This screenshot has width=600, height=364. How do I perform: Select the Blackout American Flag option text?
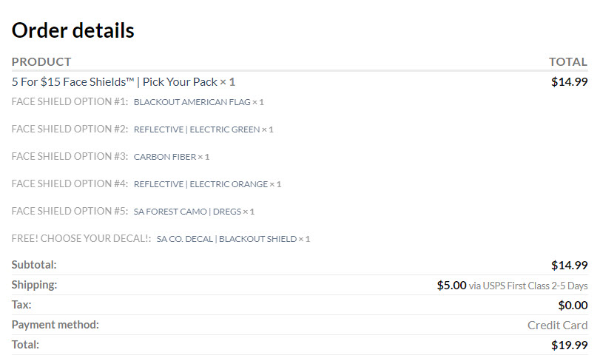pyautogui.click(x=192, y=102)
